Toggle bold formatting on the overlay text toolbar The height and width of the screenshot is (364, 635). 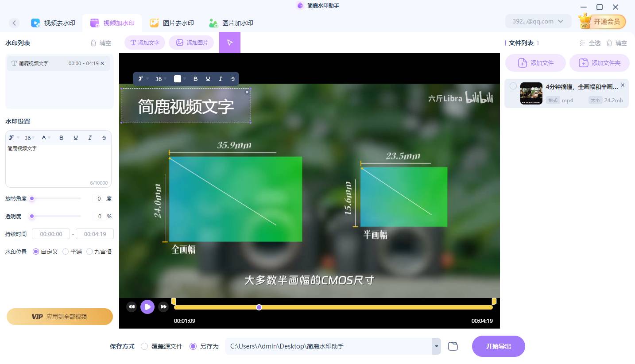(196, 79)
